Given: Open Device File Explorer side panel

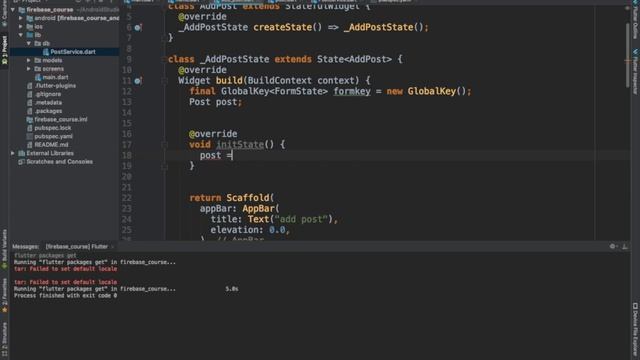Looking at the screenshot, I should tap(635, 329).
